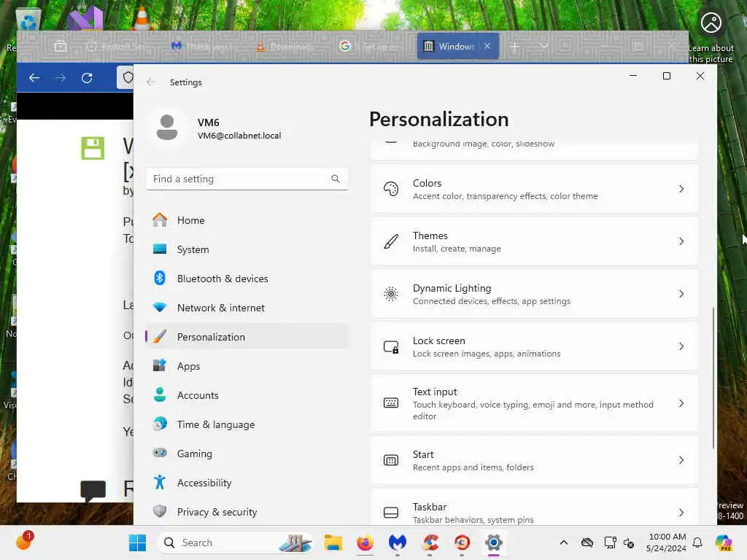Reload the page in the browser window
Viewport: 747px width, 560px height.
pyautogui.click(x=87, y=77)
